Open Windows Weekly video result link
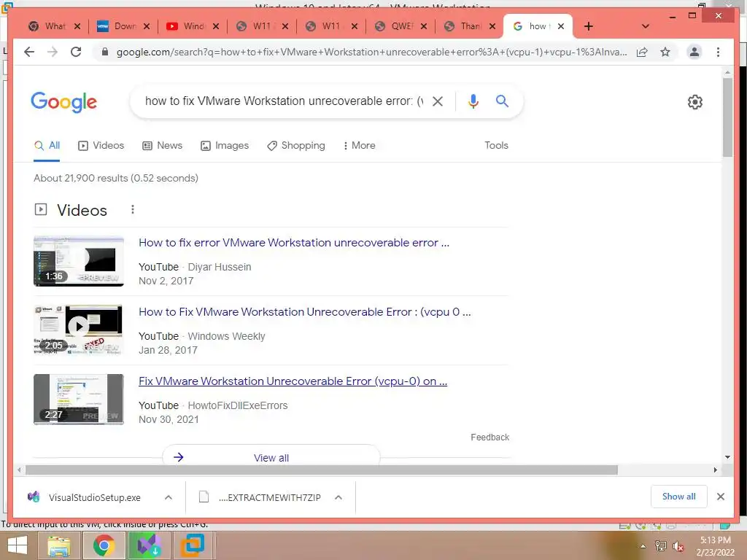This screenshot has width=747, height=560. click(304, 312)
